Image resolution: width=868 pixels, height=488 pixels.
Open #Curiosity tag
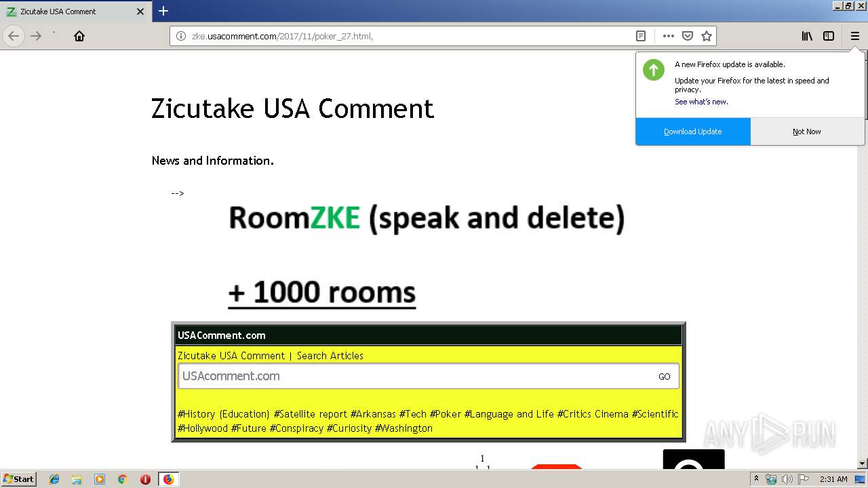pyautogui.click(x=349, y=428)
